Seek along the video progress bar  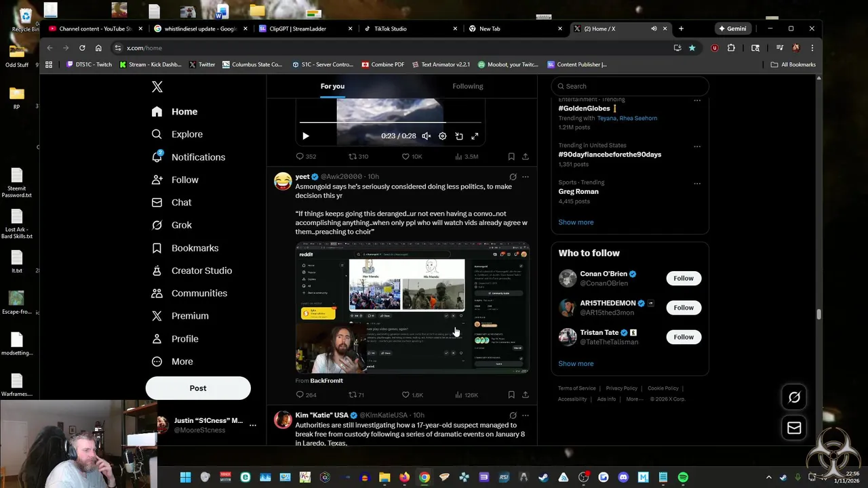390,123
